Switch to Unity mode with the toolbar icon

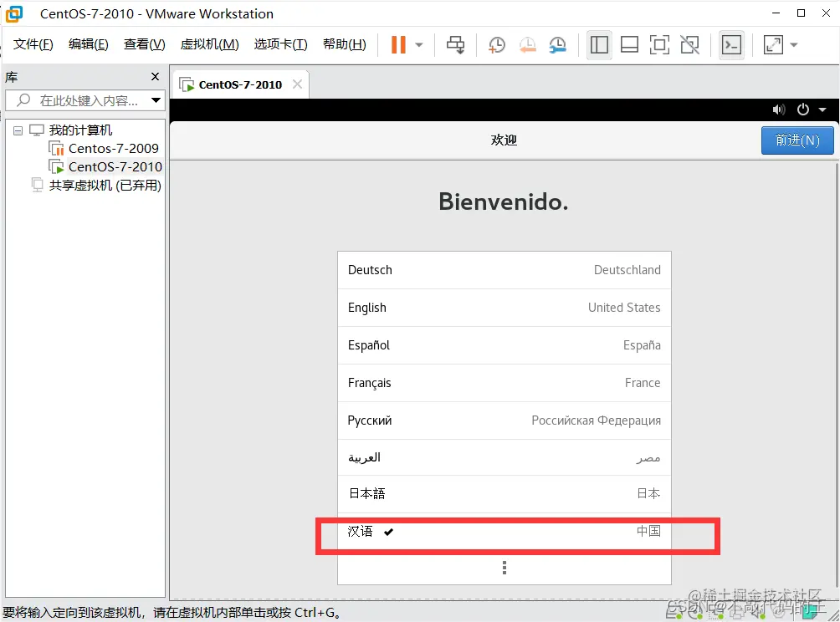pos(690,45)
